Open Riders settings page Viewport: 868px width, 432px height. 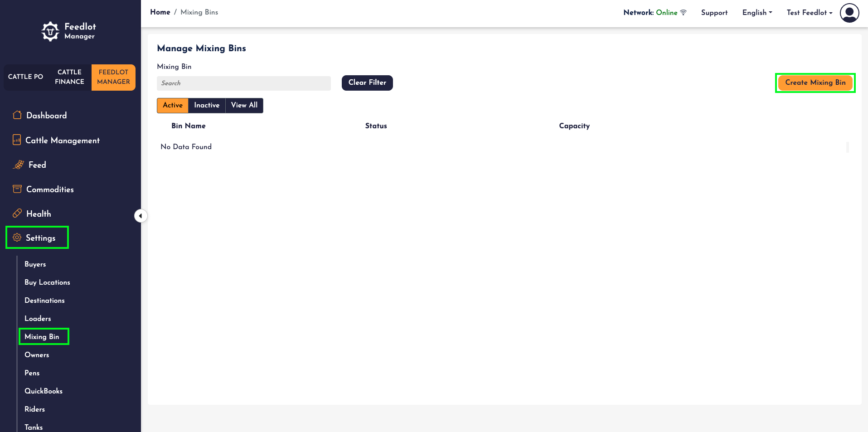(x=34, y=409)
